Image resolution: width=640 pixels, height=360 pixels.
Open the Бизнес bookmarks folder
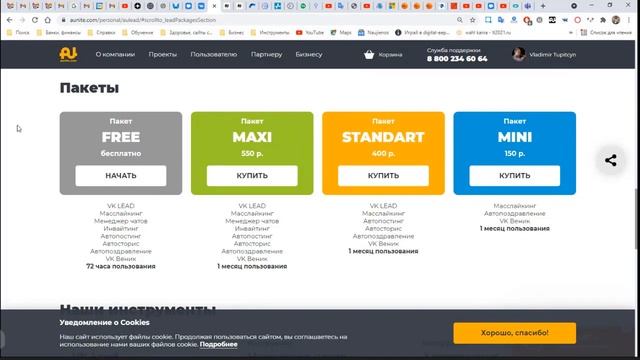point(232,33)
